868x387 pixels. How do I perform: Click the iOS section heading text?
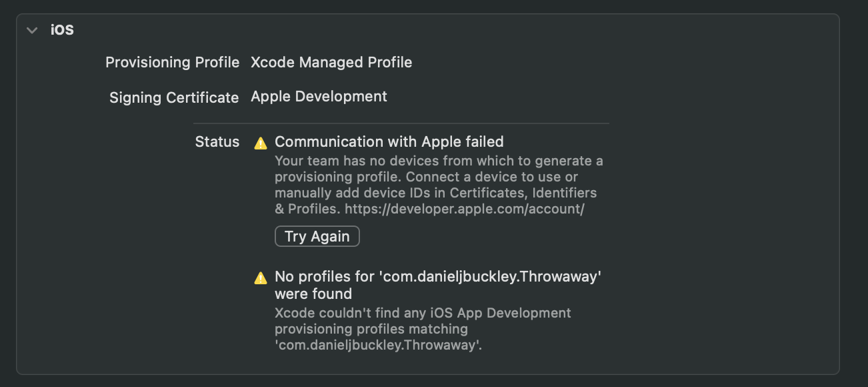62,30
